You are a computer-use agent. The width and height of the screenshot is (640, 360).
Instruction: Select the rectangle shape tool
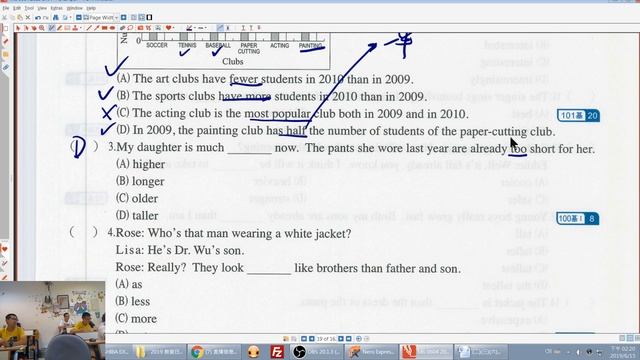click(x=104, y=28)
